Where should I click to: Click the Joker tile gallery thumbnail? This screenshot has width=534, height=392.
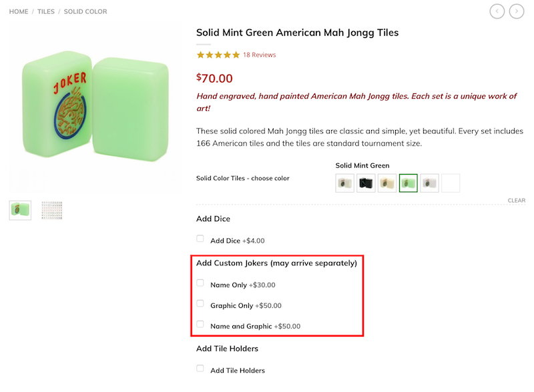19,209
